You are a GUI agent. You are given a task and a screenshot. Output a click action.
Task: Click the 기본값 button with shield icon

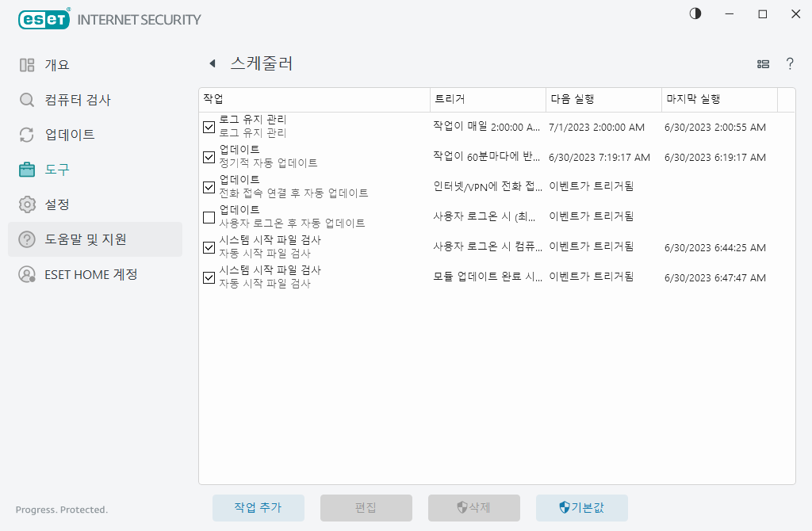point(583,508)
